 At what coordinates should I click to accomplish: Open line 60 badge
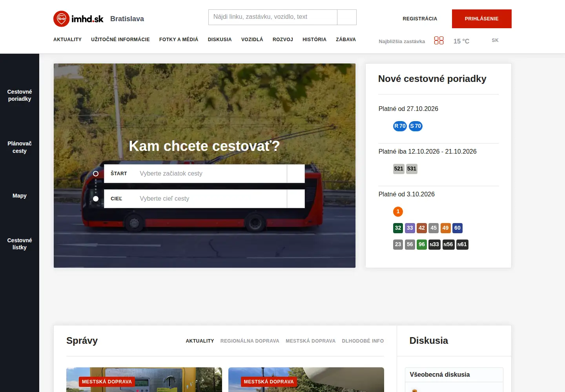pyautogui.click(x=457, y=228)
